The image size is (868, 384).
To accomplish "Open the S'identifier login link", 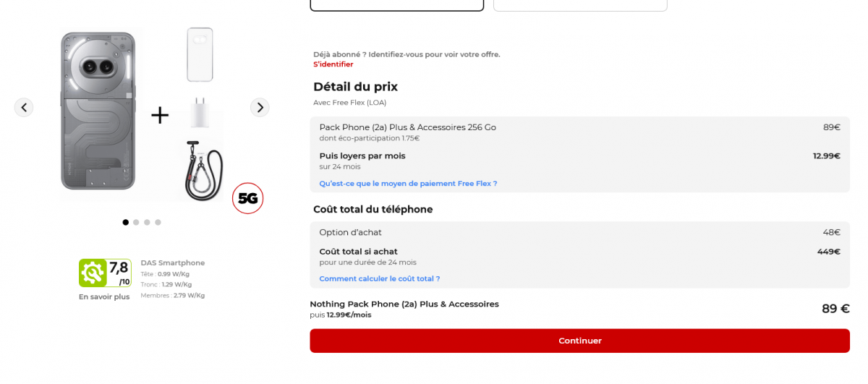I will click(x=333, y=64).
